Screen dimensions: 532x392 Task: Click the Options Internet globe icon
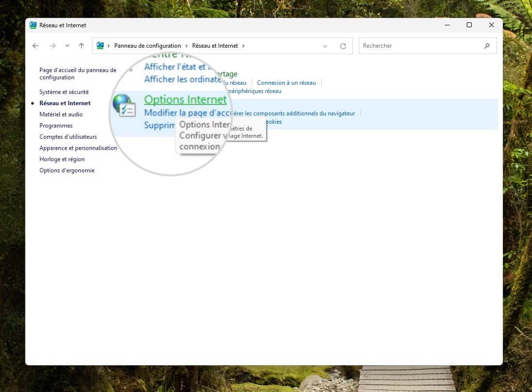[x=124, y=105]
